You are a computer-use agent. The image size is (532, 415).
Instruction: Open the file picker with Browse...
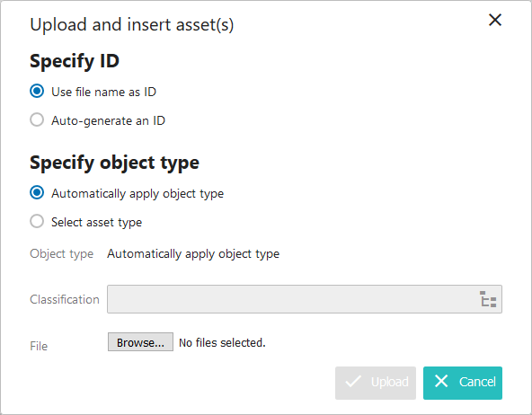[x=140, y=342]
